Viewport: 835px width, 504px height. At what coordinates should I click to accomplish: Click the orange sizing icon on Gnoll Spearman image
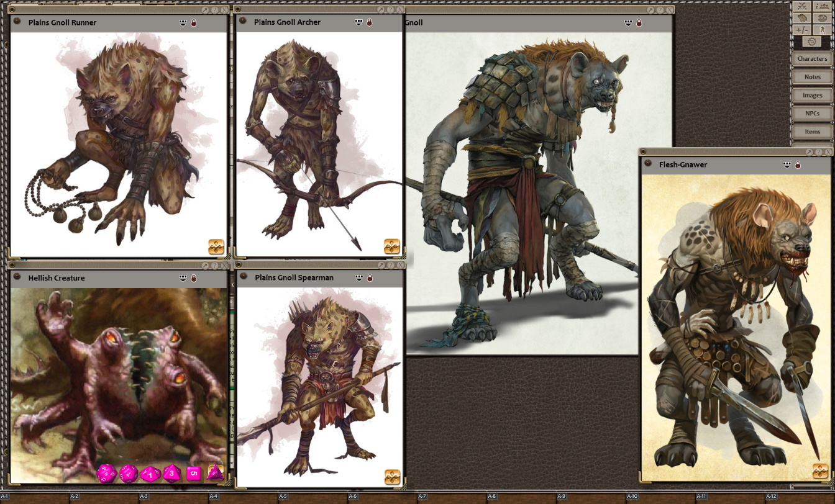point(392,477)
